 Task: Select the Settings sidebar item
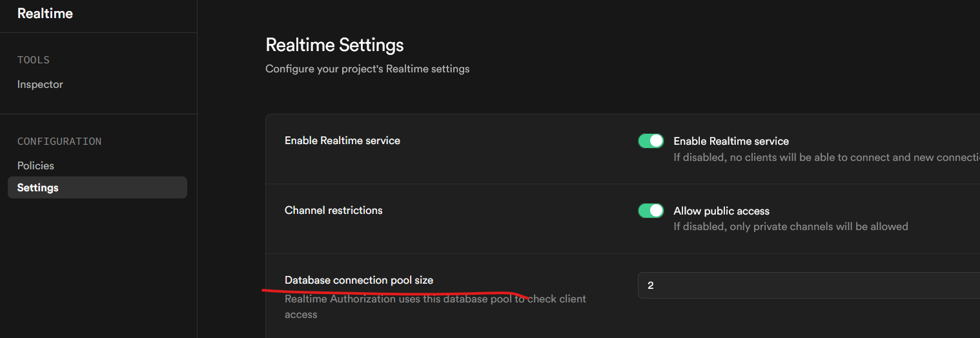pos(38,188)
